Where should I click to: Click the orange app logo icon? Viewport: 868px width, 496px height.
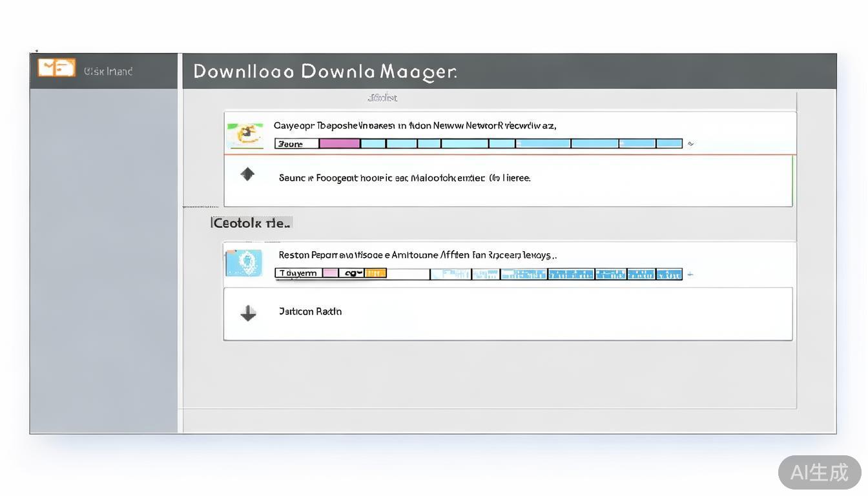56,68
